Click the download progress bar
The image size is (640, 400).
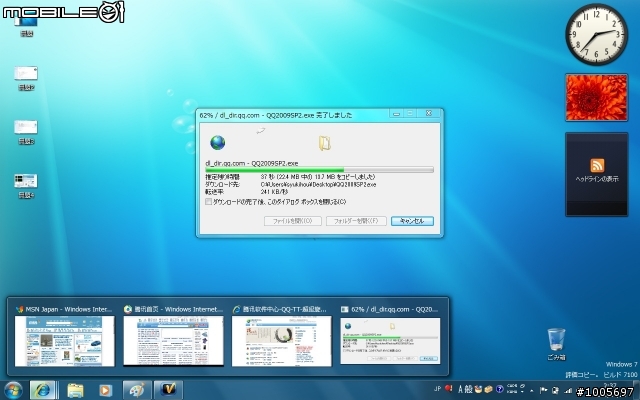(x=319, y=170)
